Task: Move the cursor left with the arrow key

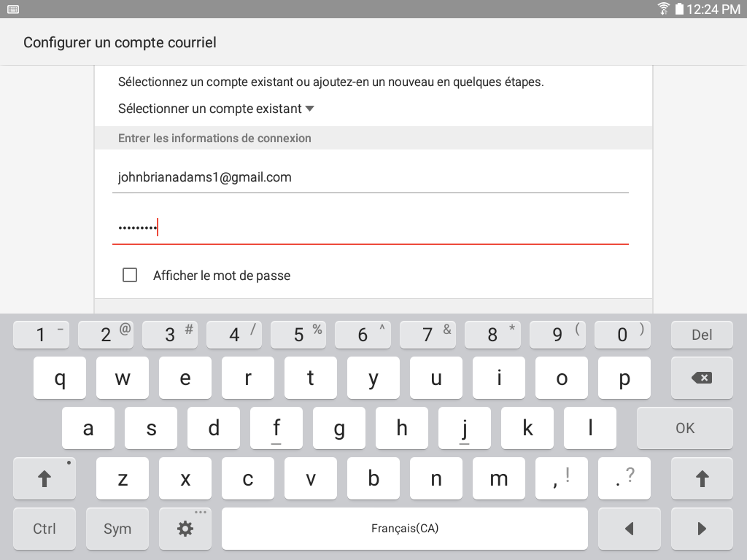Action: coord(630,529)
